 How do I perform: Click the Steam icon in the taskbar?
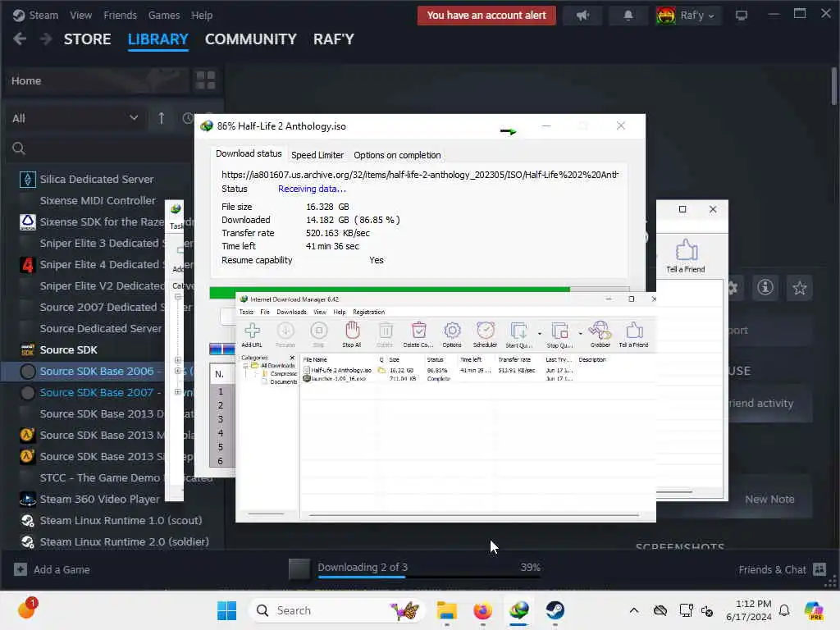555,610
